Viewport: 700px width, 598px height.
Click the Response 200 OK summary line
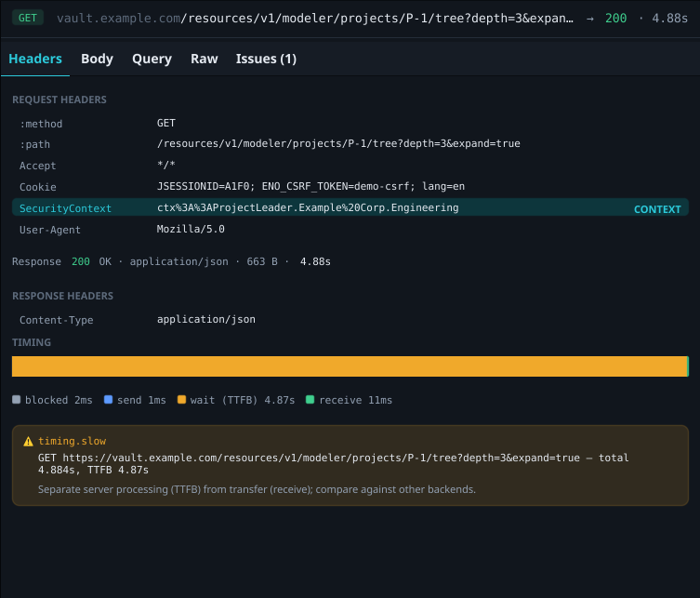pyautogui.click(x=171, y=261)
